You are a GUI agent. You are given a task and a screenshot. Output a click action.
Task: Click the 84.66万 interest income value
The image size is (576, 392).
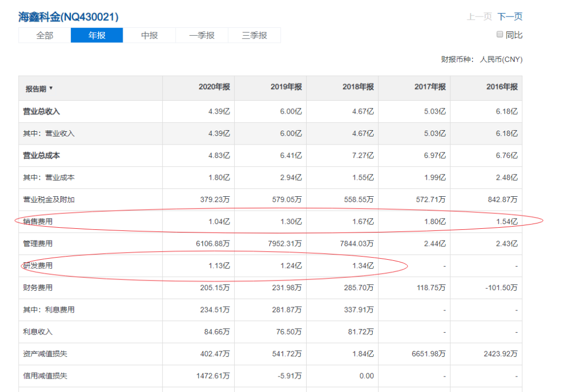(x=217, y=332)
